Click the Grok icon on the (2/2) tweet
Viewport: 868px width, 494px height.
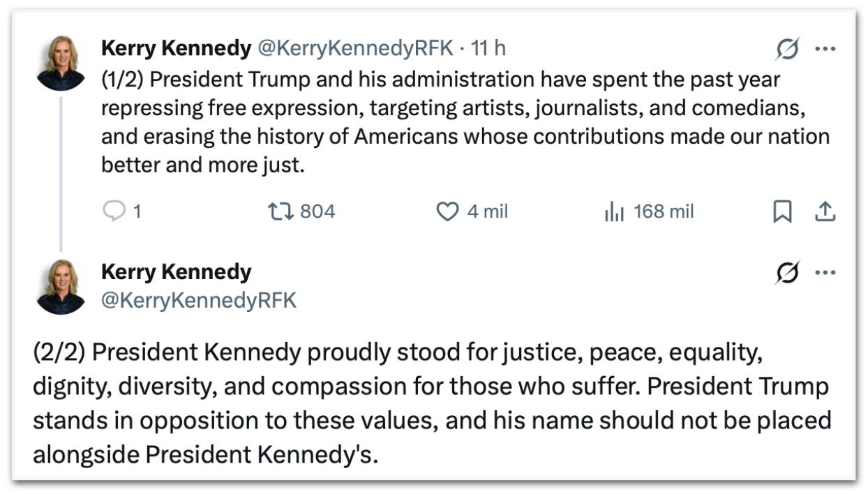788,272
